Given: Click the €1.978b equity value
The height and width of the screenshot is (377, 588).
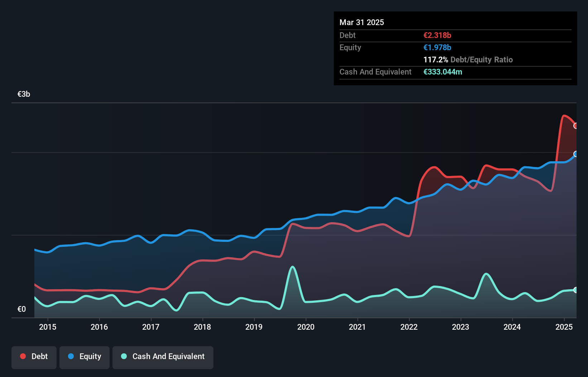Looking at the screenshot, I should pyautogui.click(x=437, y=47).
